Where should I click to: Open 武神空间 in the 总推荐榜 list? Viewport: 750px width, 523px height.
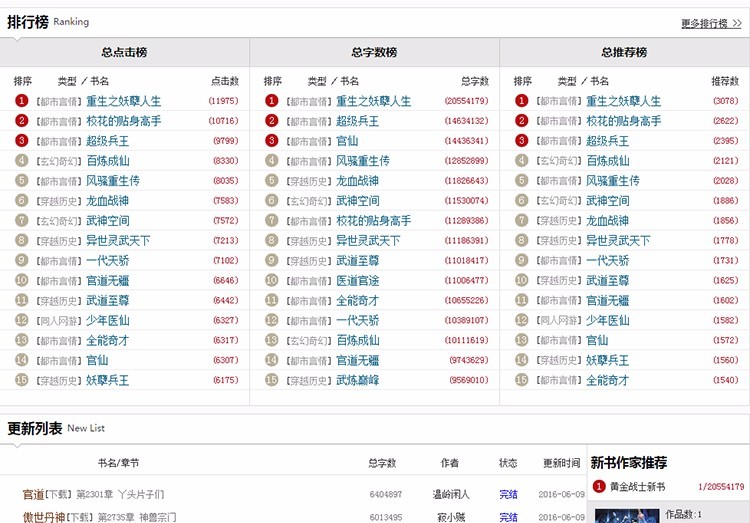pyautogui.click(x=608, y=201)
